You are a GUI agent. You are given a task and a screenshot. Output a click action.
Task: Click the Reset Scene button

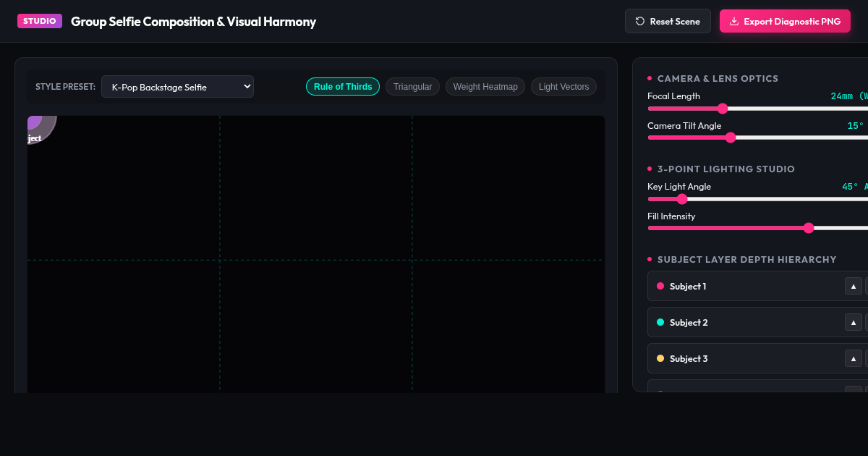[x=668, y=21]
